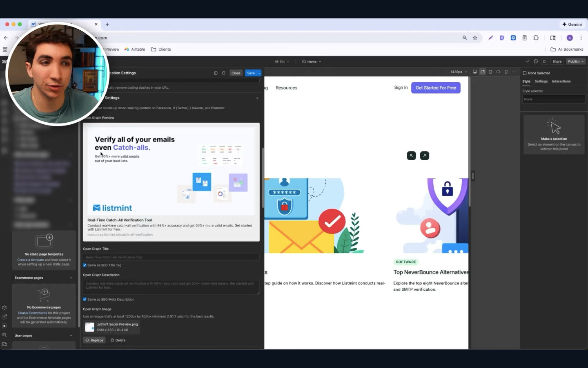Image resolution: width=588 pixels, height=368 pixels.
Task: Open the search icon in left sidebar
Action: click(4, 335)
